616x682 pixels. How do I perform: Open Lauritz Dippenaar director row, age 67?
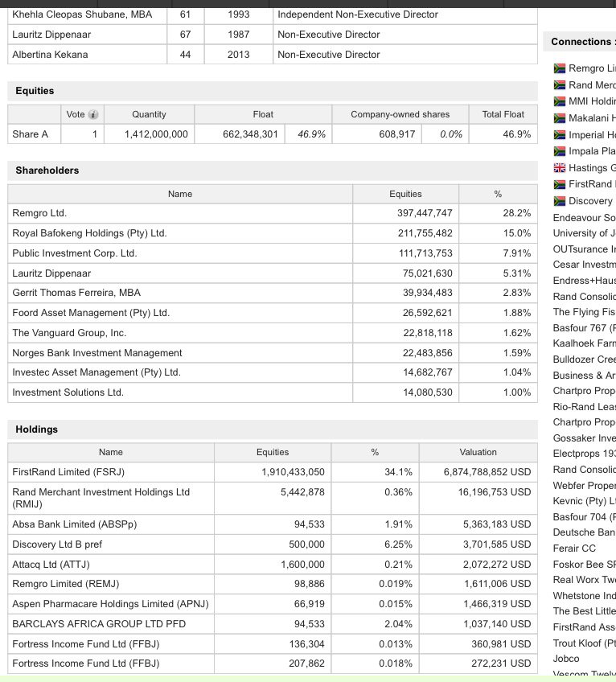[51, 35]
